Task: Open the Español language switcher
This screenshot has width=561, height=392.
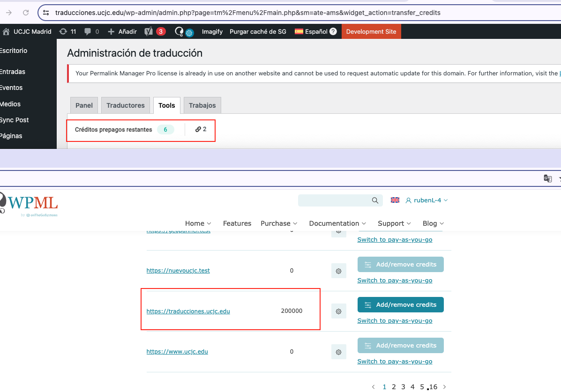Action: click(311, 31)
